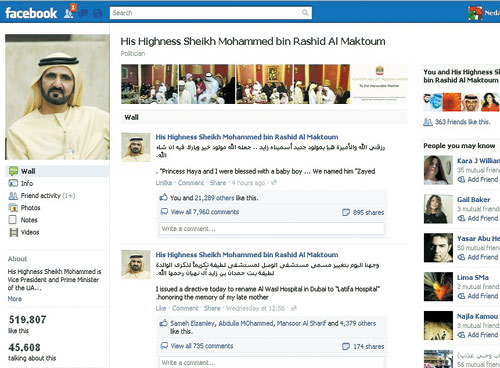
Task: Expand the About section with More
Action: [x=15, y=299]
